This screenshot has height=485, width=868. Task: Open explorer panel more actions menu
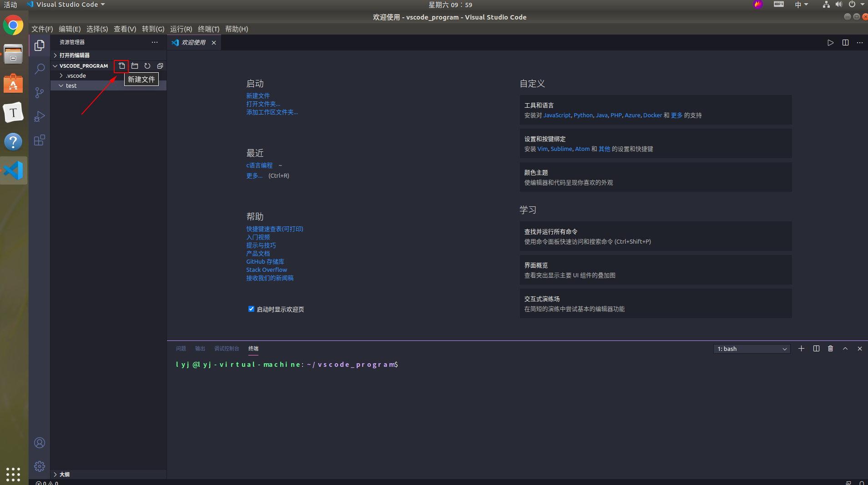pyautogui.click(x=155, y=42)
